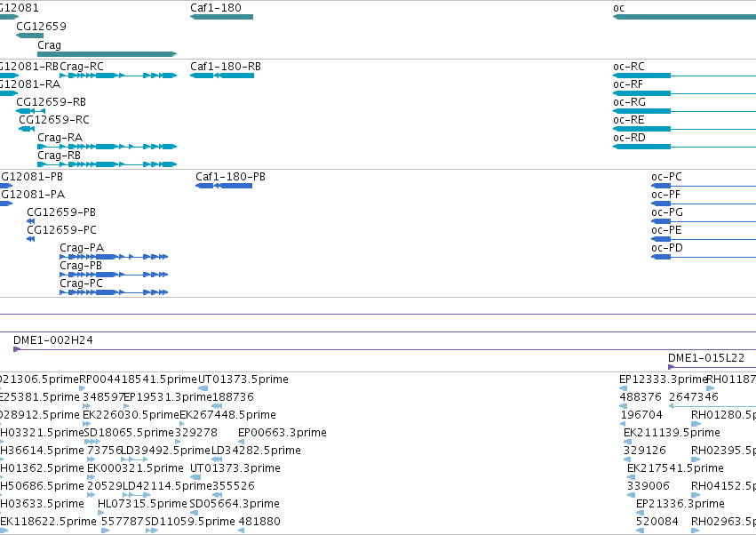
Task: Select the SD05664.3prime EST label
Action: click(235, 504)
